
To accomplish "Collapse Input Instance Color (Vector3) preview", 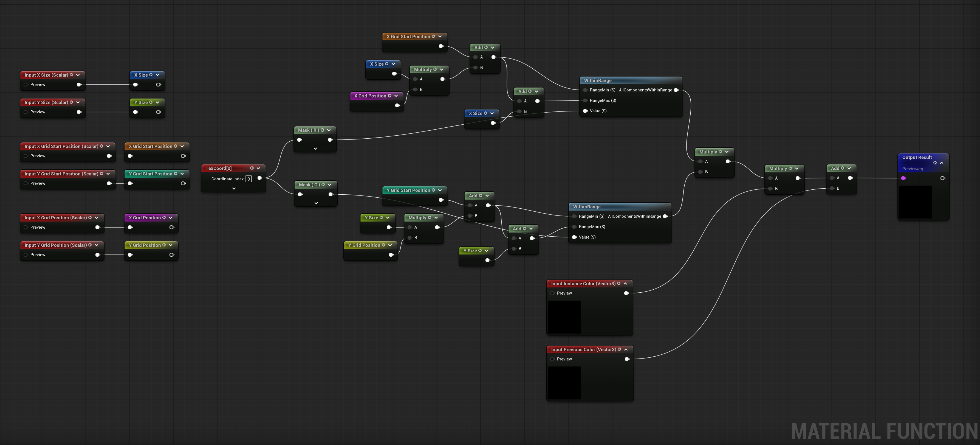I will pyautogui.click(x=625, y=284).
